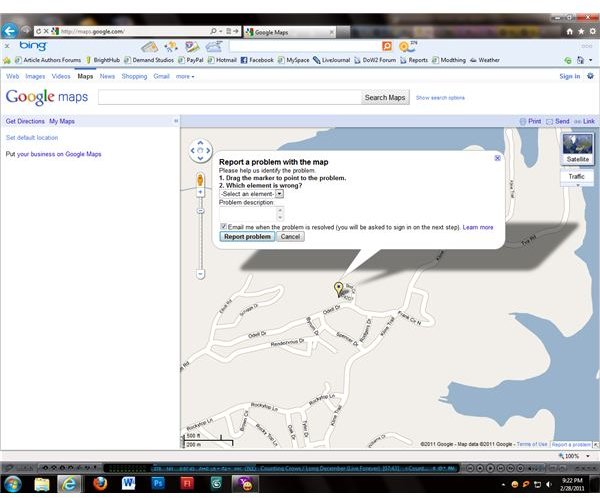Pan the map down with the arrow
This screenshot has height=498, width=600.
pos(200,158)
